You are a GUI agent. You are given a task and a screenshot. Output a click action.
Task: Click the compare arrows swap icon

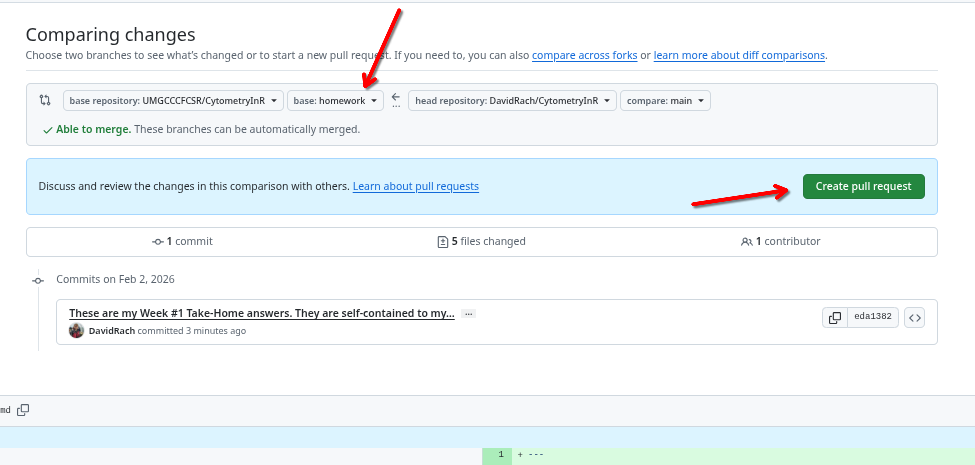[x=45, y=100]
